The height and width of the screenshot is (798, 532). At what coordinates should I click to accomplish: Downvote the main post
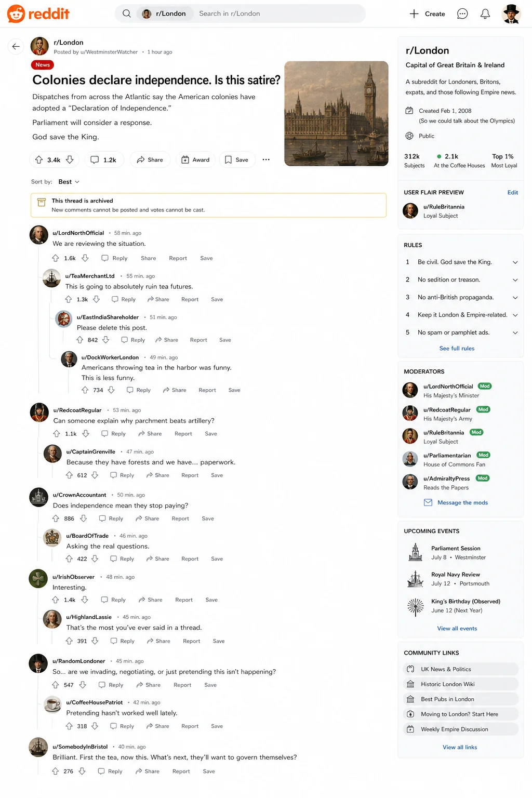(x=70, y=159)
